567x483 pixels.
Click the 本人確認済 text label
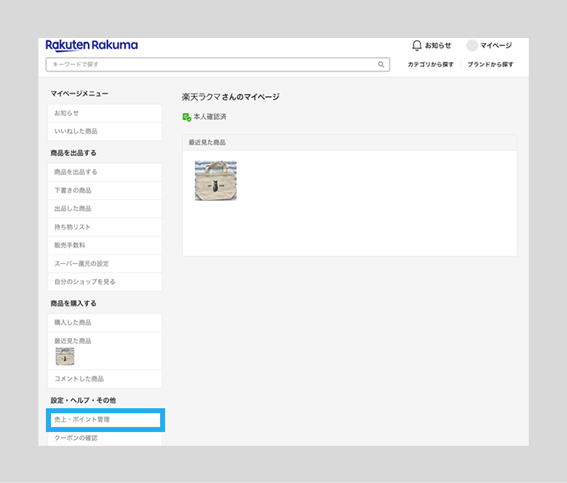coord(210,117)
